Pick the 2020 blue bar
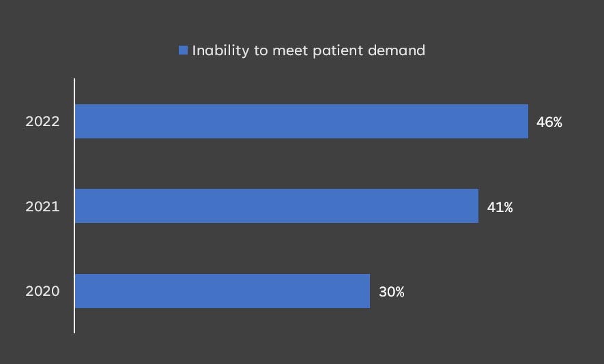The height and width of the screenshot is (364, 604). [222, 291]
